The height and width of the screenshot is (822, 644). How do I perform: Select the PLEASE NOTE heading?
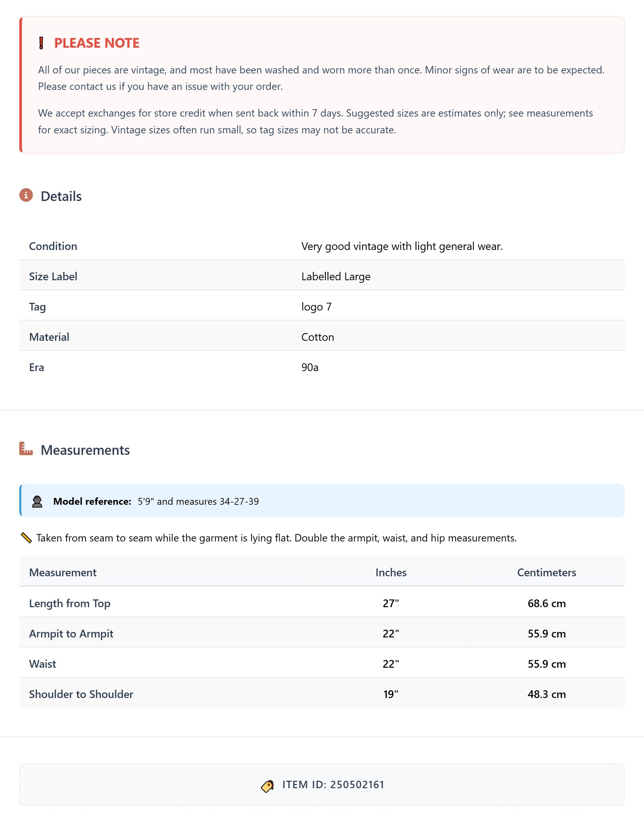[97, 43]
